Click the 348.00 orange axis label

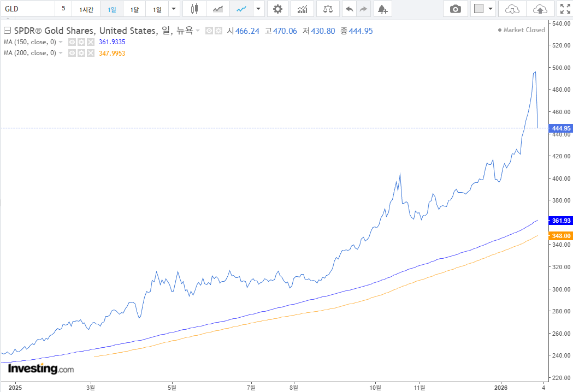point(561,236)
